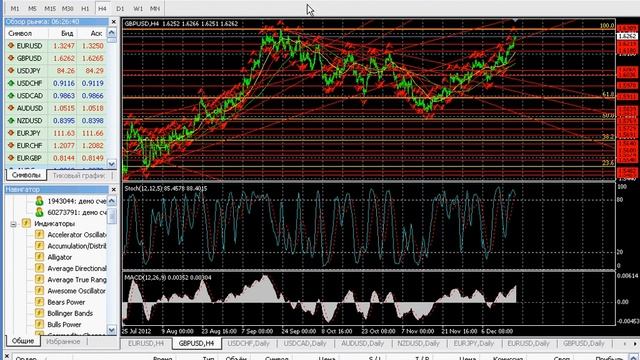Select EURUSD bid price 1.3247

click(64, 46)
